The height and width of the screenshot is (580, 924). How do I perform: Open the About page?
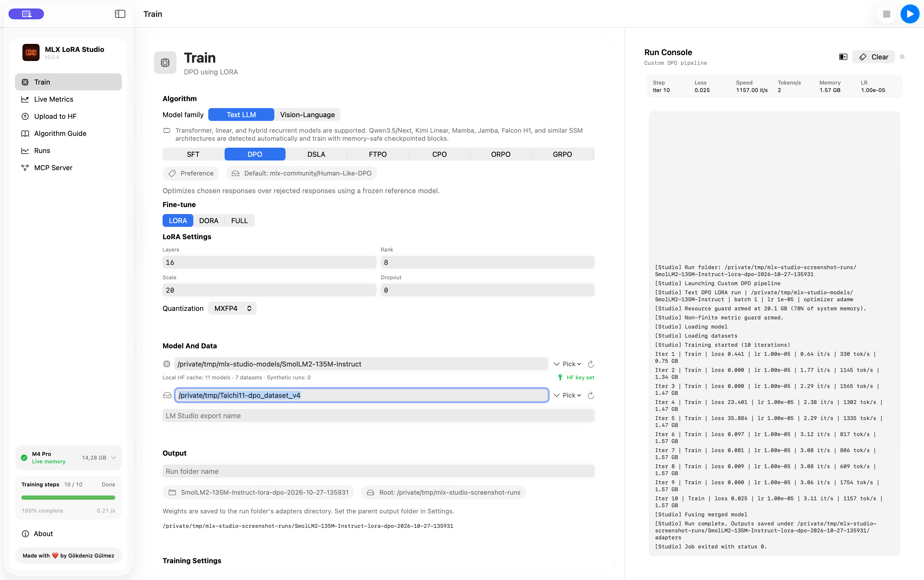point(37,534)
